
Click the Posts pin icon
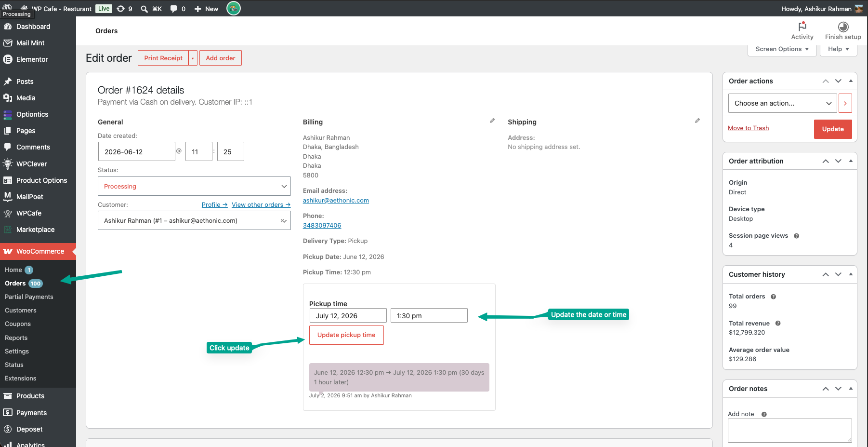pos(8,81)
